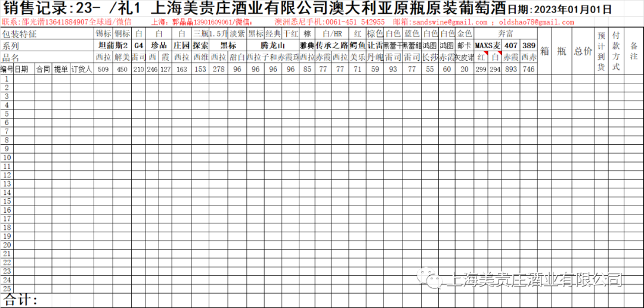Select the 包装特征 row header cell

(x=48, y=34)
